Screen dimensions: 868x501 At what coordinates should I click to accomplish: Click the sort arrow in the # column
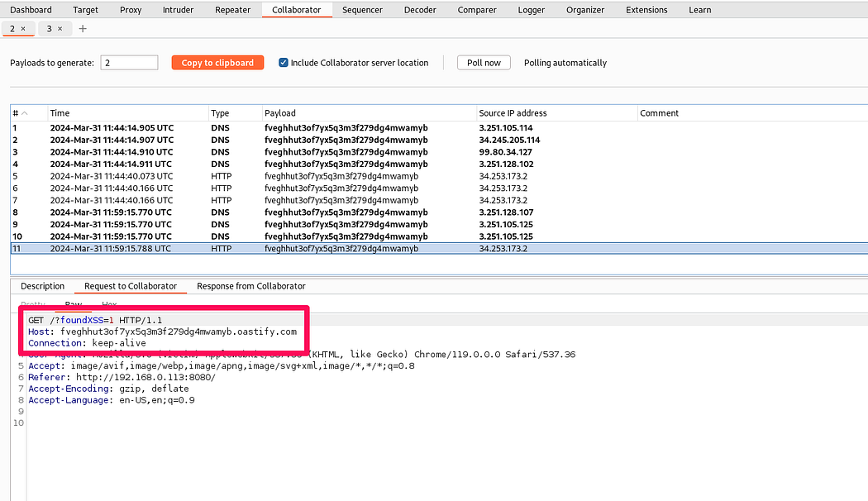tap(24, 113)
